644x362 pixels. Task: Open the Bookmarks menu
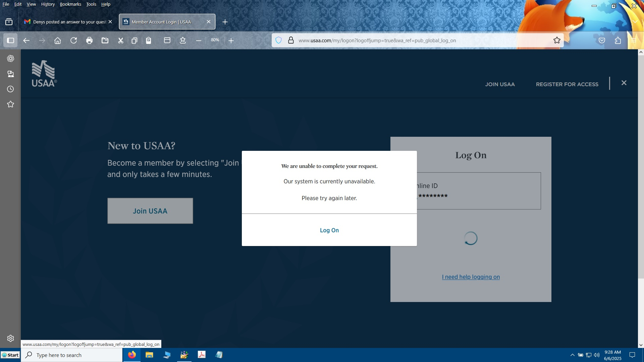(x=70, y=4)
